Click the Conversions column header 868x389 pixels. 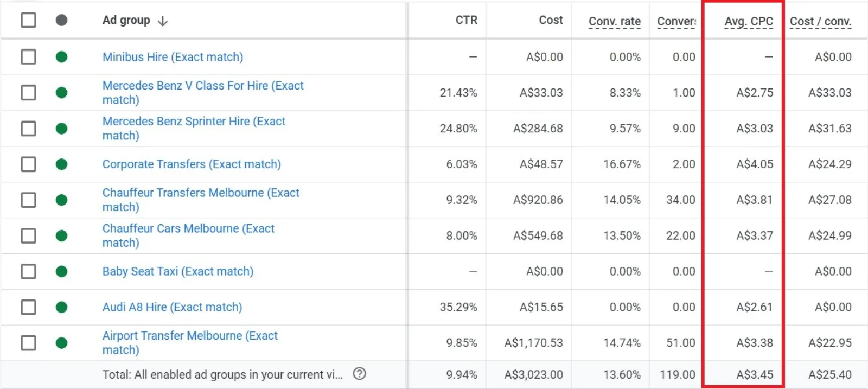click(676, 22)
